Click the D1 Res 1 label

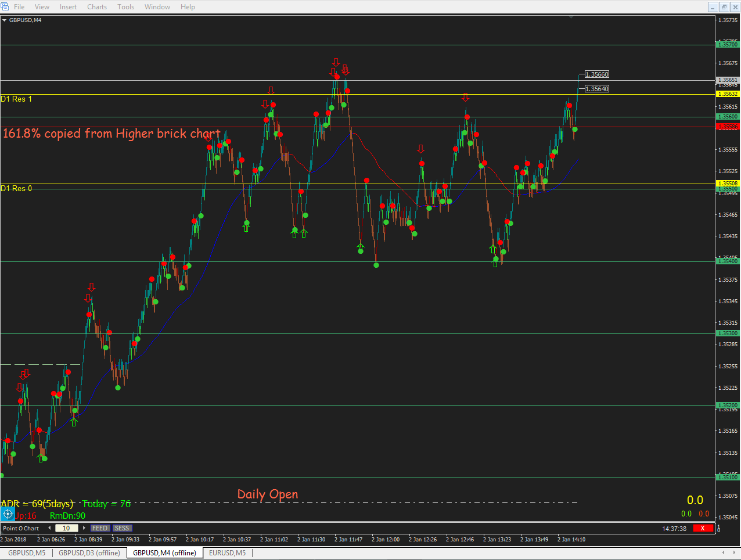(16, 99)
